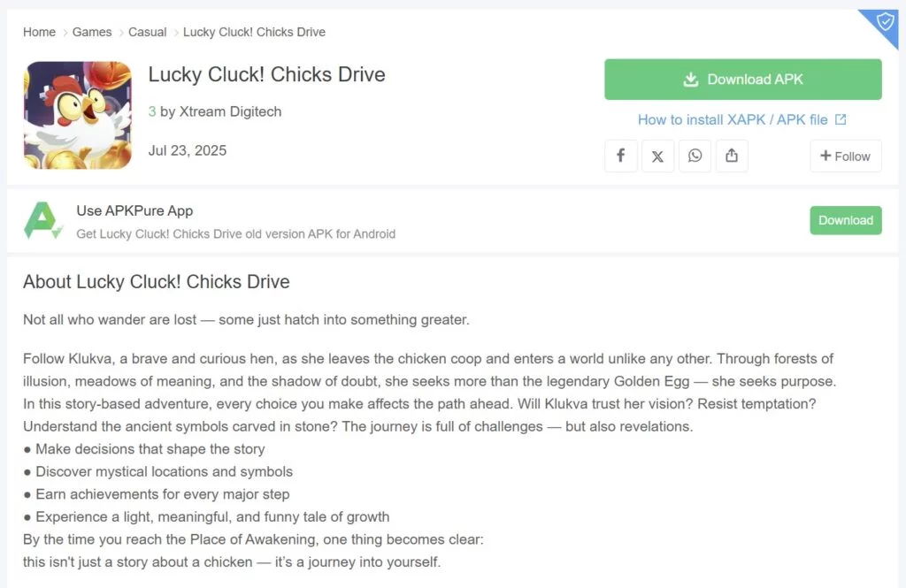This screenshot has height=588, width=906.
Task: Click the Lucky Cluck chicken app thumbnail
Action: 77,115
